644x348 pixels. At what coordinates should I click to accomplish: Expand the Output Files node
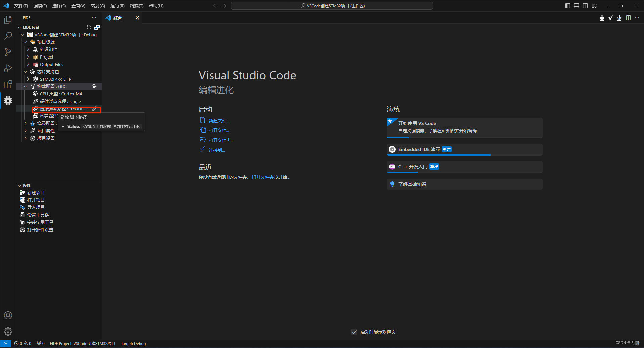point(28,64)
